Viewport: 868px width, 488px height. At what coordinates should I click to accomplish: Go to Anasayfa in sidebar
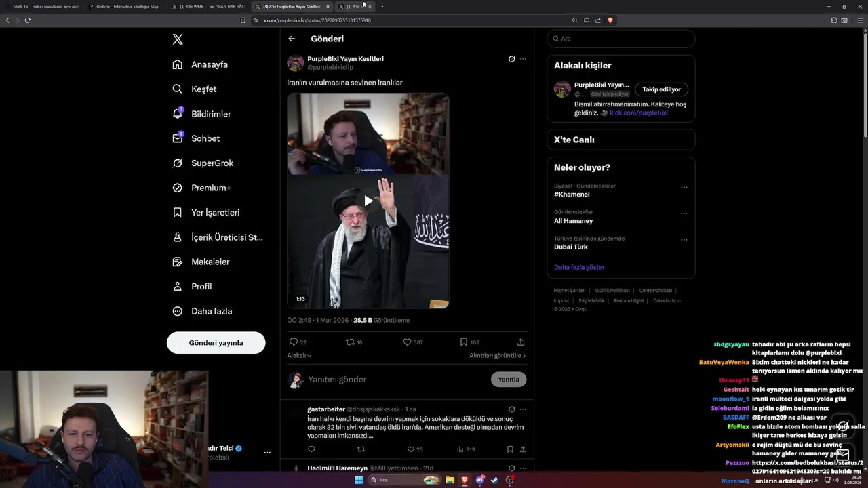(x=200, y=64)
